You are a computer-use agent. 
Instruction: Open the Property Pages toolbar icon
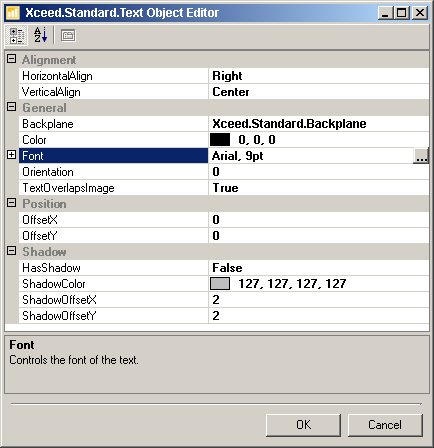(x=68, y=35)
